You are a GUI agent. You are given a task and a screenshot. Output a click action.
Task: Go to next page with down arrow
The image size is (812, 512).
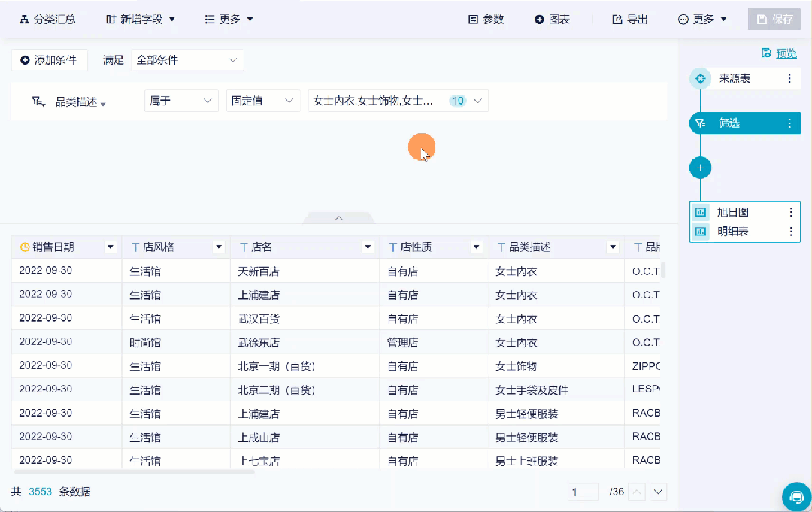tap(658, 492)
